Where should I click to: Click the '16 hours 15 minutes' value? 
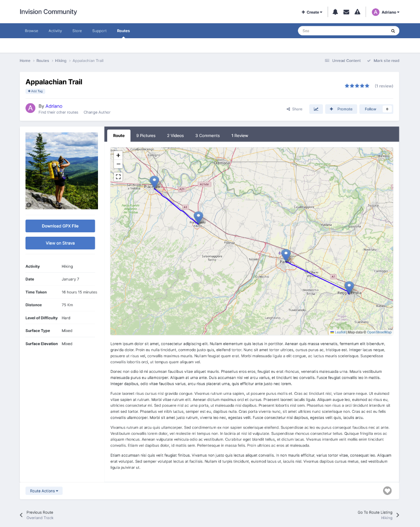pyautogui.click(x=80, y=292)
